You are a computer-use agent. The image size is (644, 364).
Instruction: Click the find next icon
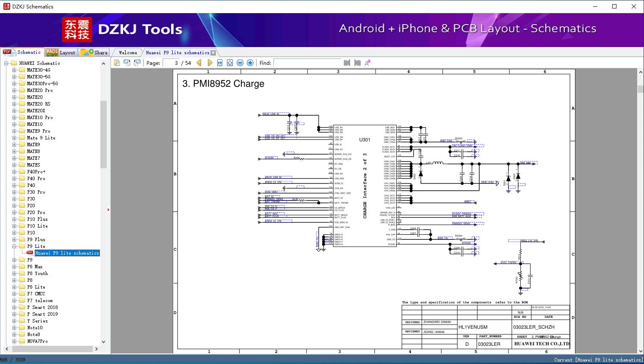pyautogui.click(x=357, y=63)
